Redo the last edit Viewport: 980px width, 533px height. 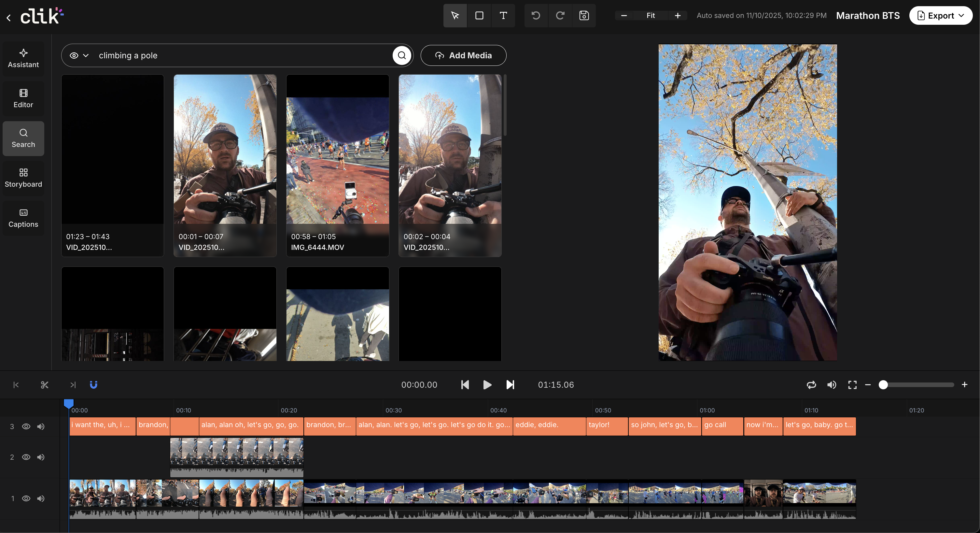click(x=560, y=16)
